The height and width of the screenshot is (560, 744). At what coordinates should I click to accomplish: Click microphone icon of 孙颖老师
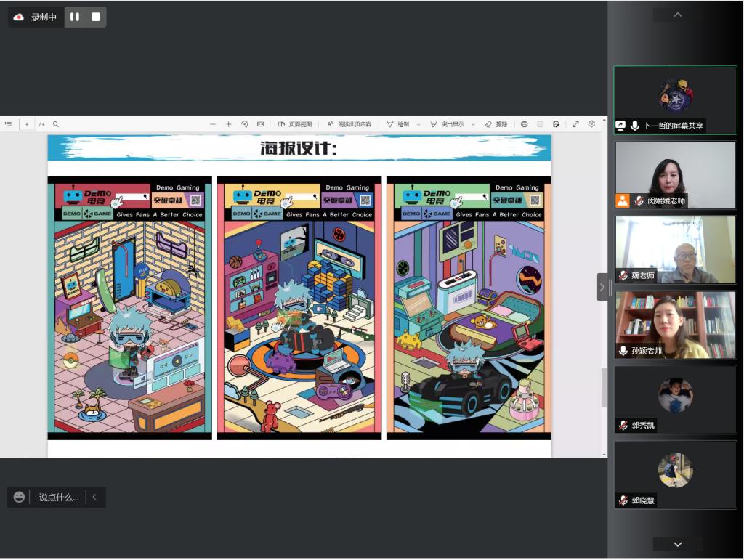[623, 350]
